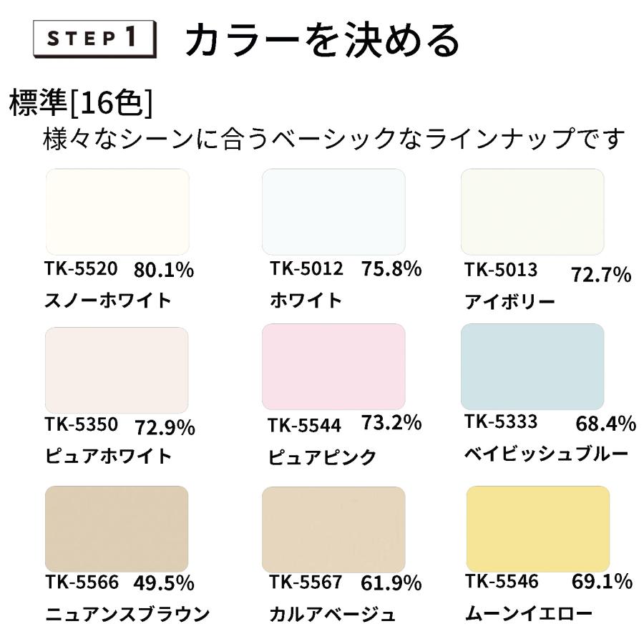
Task: Choose the ピュアピンク TK-5544 pink swatch
Action: click(x=333, y=367)
